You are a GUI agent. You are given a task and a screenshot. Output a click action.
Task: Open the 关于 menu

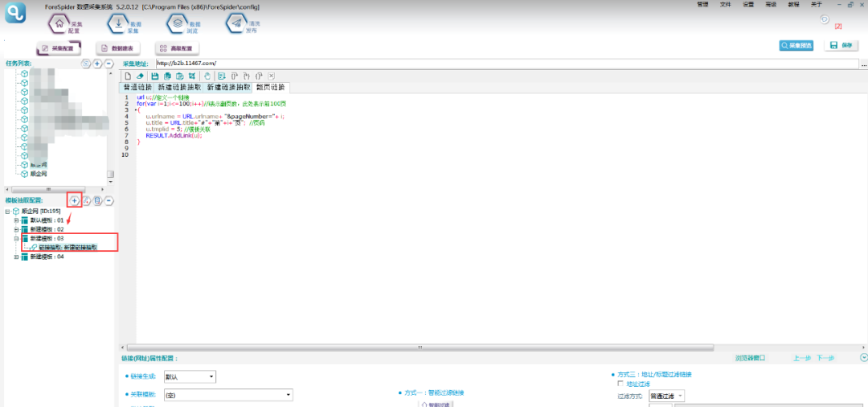click(x=817, y=5)
